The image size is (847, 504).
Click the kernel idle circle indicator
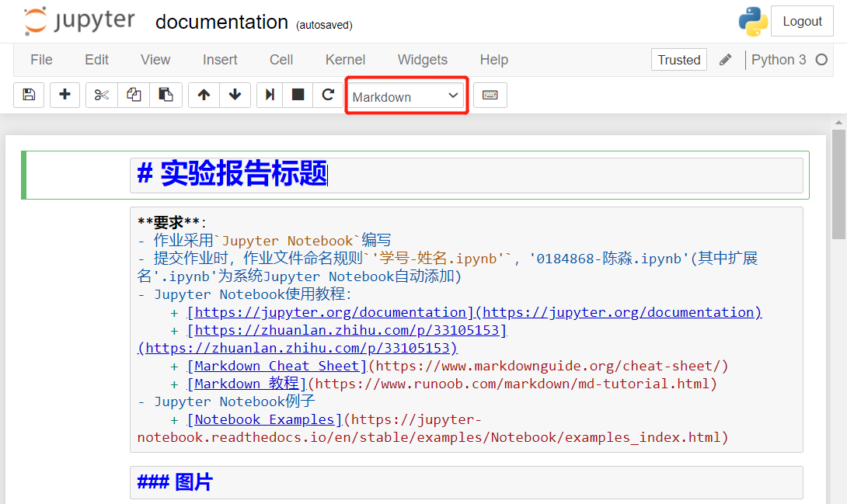pos(821,60)
